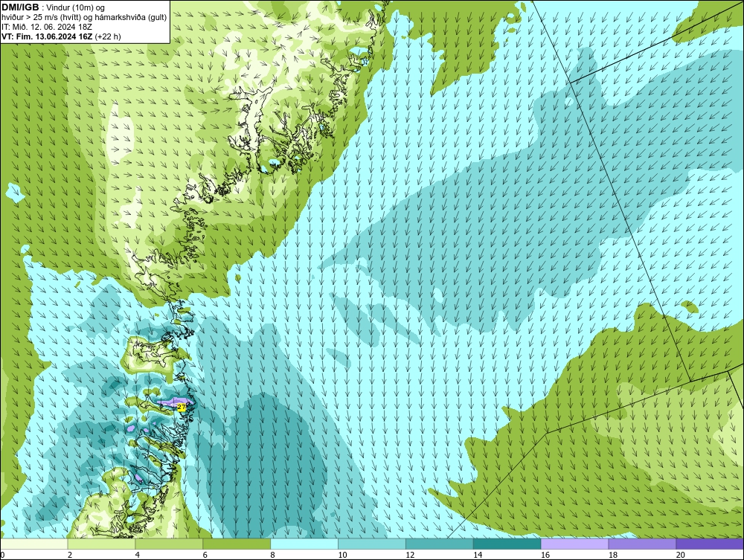Image resolution: width=744 pixels, height=560 pixels.
Task: Click the 8–10 m/s light cyan legend swatch
Action: pyautogui.click(x=304, y=544)
